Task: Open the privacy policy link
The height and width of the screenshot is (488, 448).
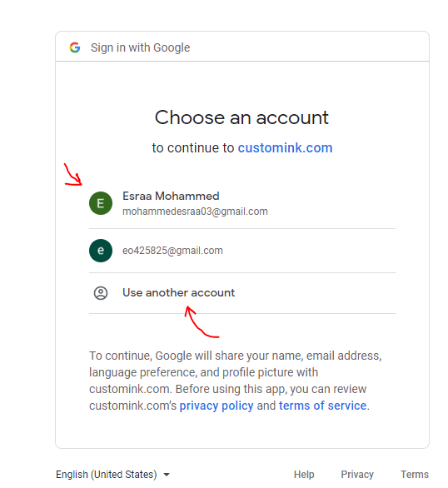Action: 217,406
